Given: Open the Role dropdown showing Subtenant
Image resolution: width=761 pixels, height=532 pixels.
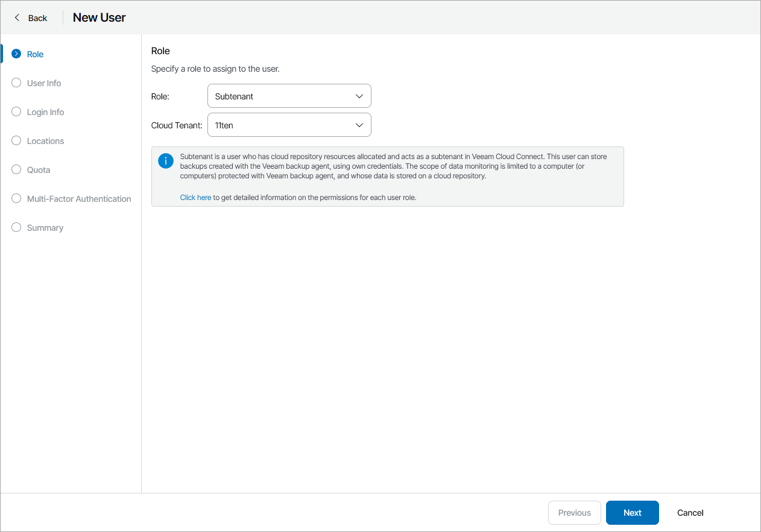Looking at the screenshot, I should coord(289,96).
